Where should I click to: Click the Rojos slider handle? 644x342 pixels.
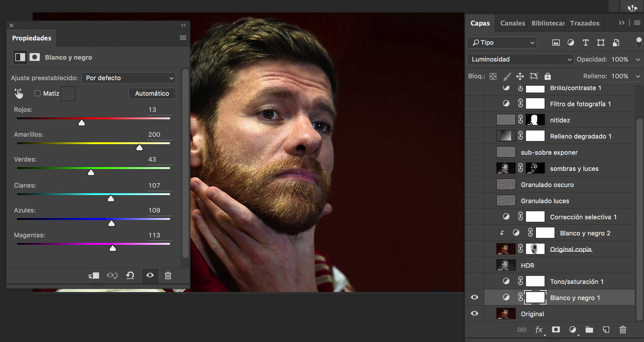82,123
